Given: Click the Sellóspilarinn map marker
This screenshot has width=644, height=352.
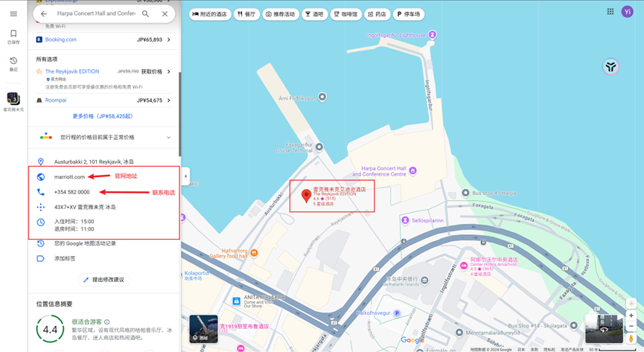Looking at the screenshot, I should [x=405, y=220].
